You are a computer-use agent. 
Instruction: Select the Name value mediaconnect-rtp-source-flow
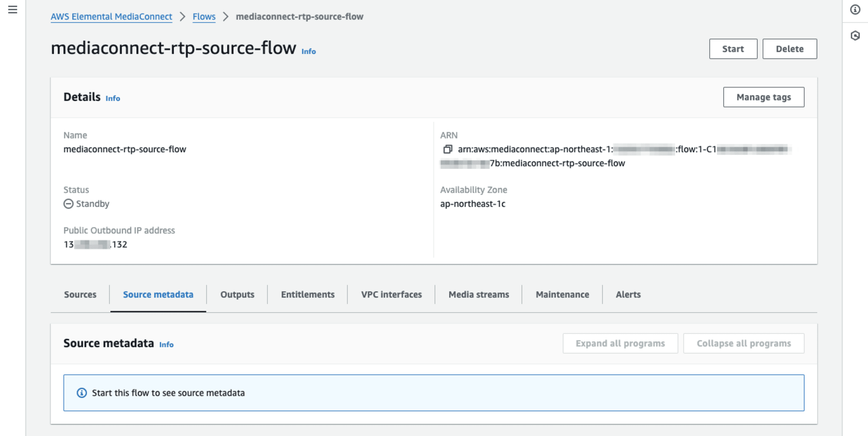point(125,149)
